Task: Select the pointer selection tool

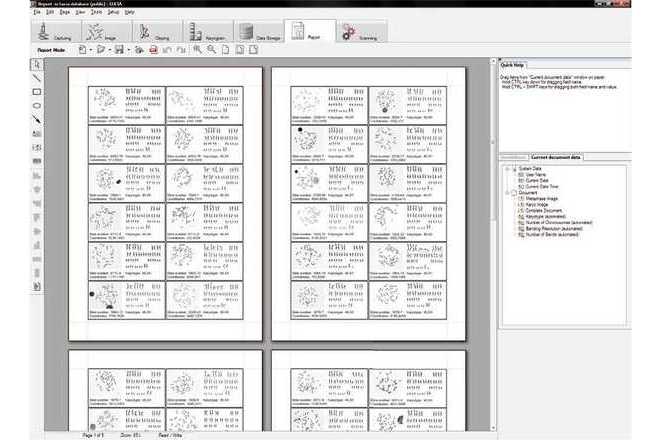Action: point(37,64)
